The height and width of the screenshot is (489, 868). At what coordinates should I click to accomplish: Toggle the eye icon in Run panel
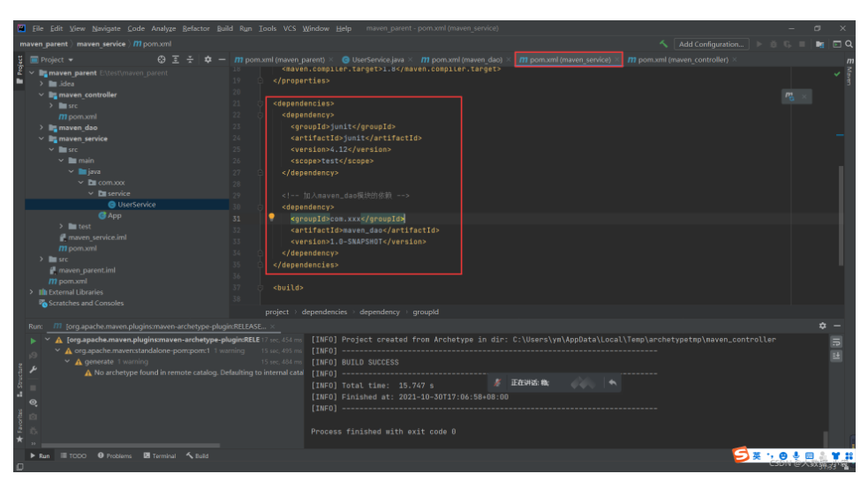click(34, 402)
